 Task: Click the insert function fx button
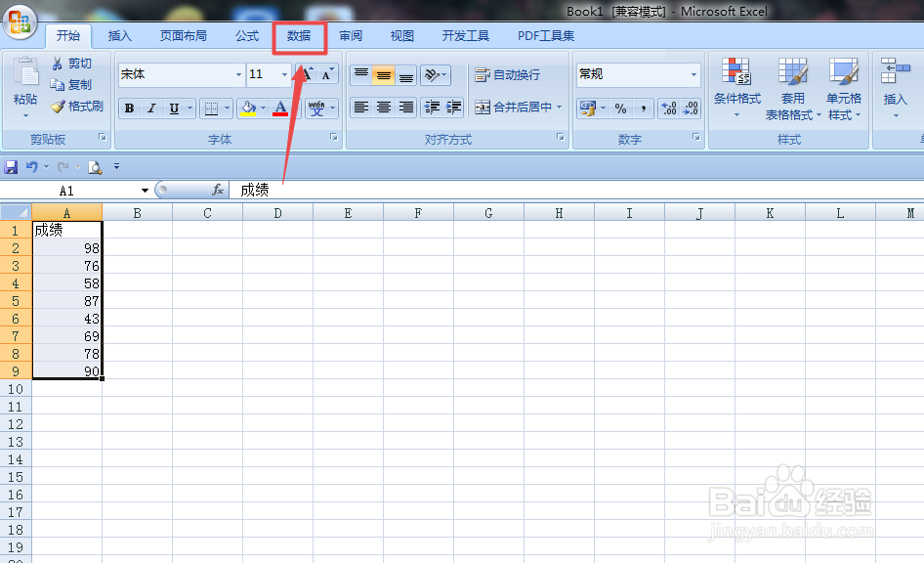218,190
